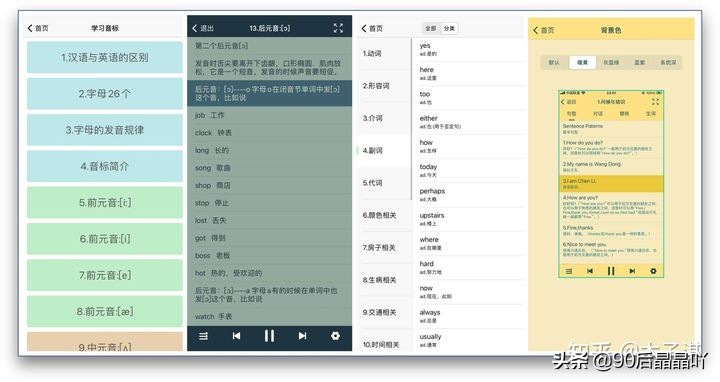Select category 6.颜色相关
The height and width of the screenshot is (382, 720).
point(384,215)
